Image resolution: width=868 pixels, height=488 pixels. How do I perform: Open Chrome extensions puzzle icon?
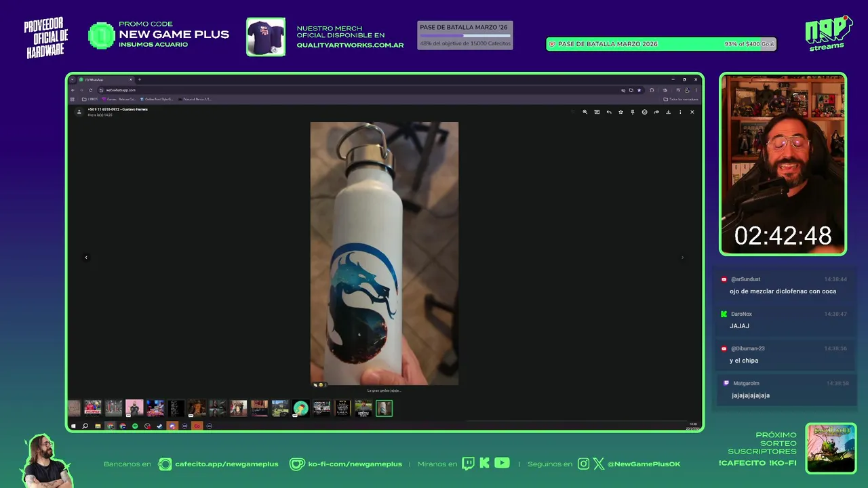[x=652, y=90]
